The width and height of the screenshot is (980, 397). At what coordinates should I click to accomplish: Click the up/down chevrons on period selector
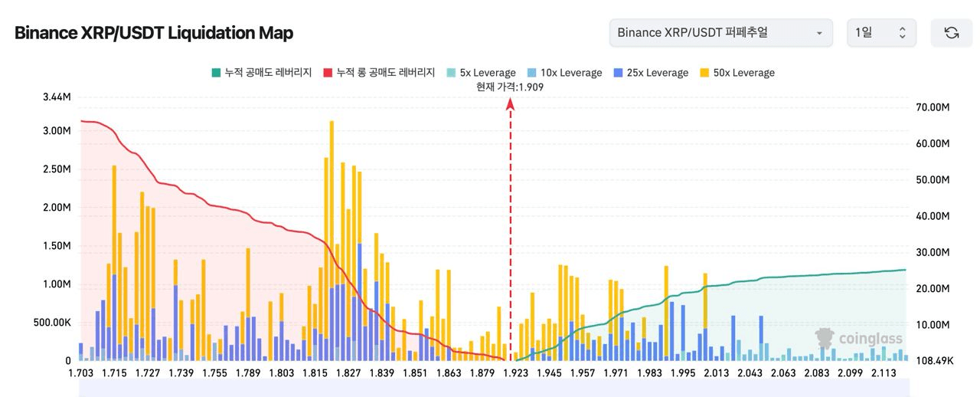[902, 33]
